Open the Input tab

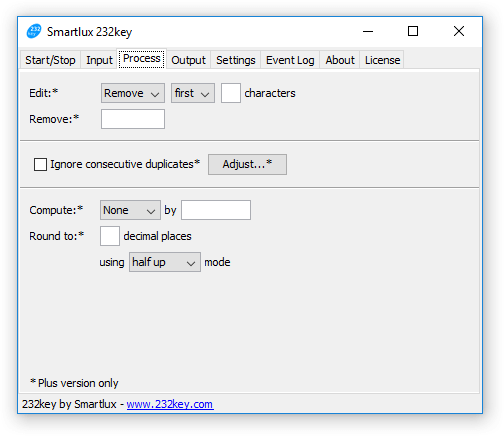(x=99, y=60)
